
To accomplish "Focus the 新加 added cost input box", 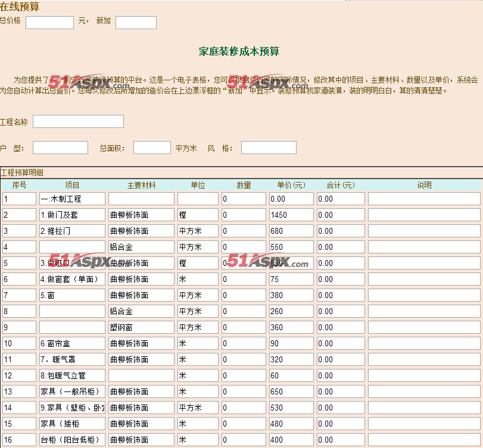I will click(x=136, y=23).
